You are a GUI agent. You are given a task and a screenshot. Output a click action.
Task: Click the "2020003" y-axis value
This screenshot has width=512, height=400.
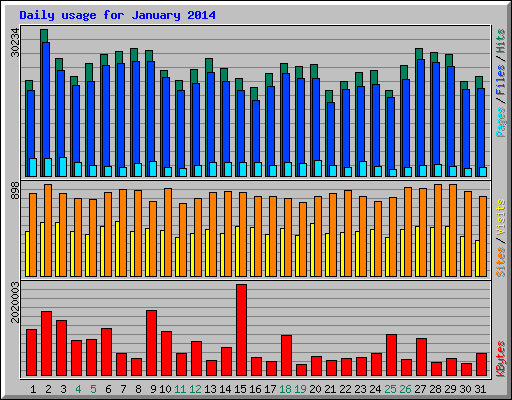click(15, 302)
